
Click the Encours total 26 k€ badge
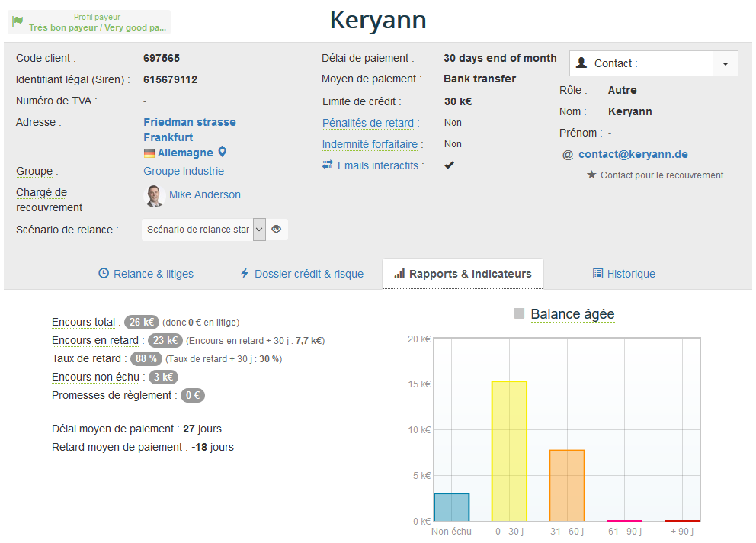coord(142,322)
